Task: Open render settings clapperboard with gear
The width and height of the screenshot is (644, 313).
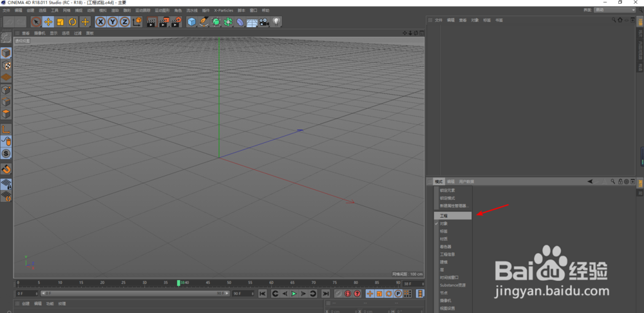Action: pyautogui.click(x=176, y=22)
